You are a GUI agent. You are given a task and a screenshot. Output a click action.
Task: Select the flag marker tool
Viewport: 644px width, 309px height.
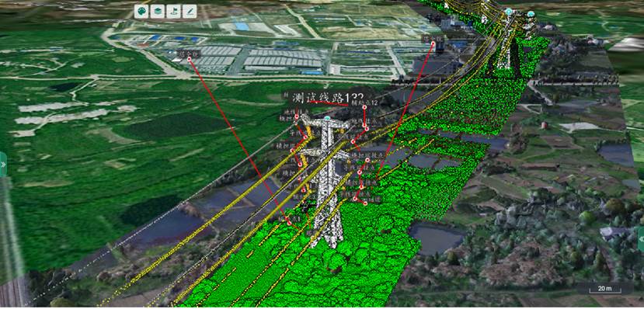coord(173,12)
